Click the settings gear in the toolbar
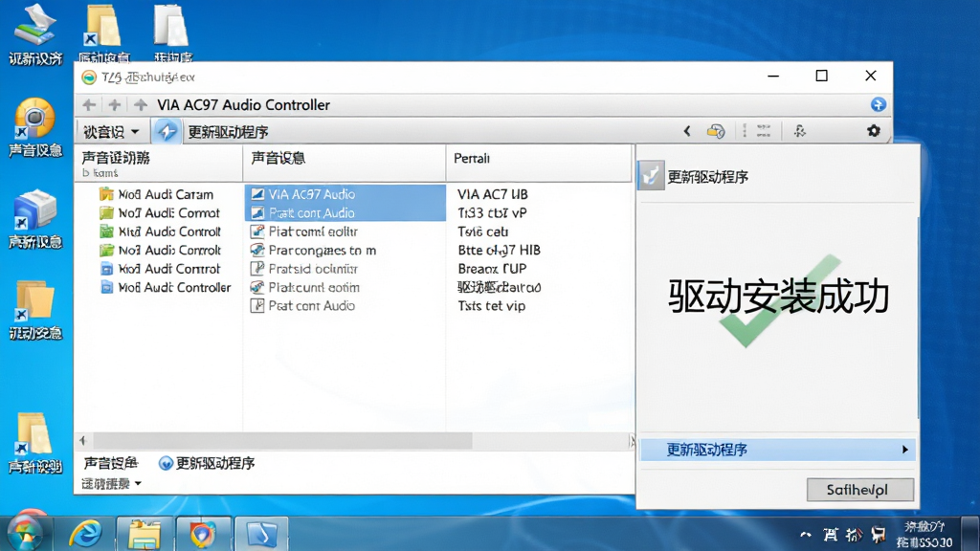Screen dimensions: 980x551 coord(873,130)
